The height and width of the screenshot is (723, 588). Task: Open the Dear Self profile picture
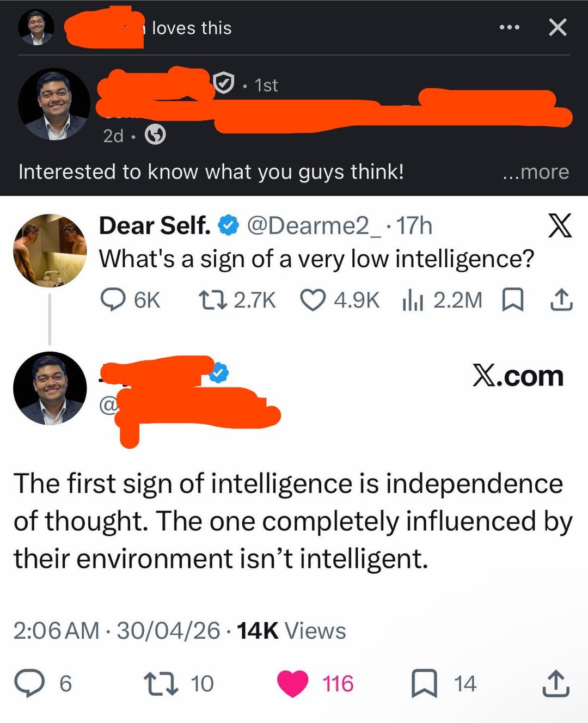coord(50,250)
